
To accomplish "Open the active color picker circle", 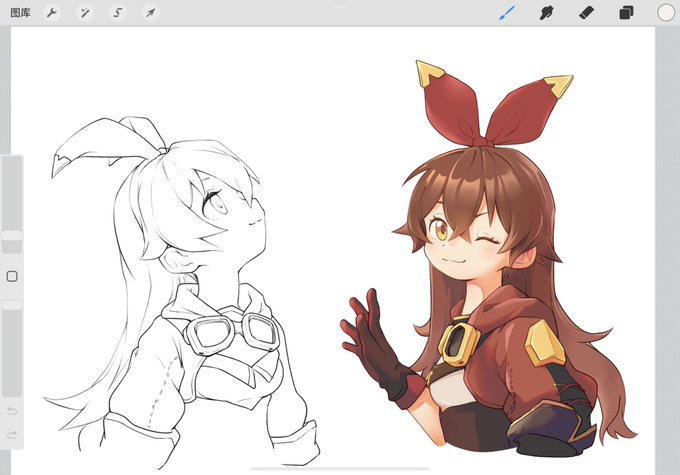I will 666,13.
